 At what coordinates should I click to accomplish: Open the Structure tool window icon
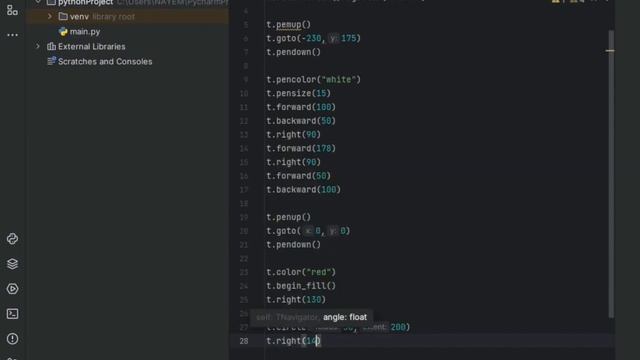tap(12, 10)
